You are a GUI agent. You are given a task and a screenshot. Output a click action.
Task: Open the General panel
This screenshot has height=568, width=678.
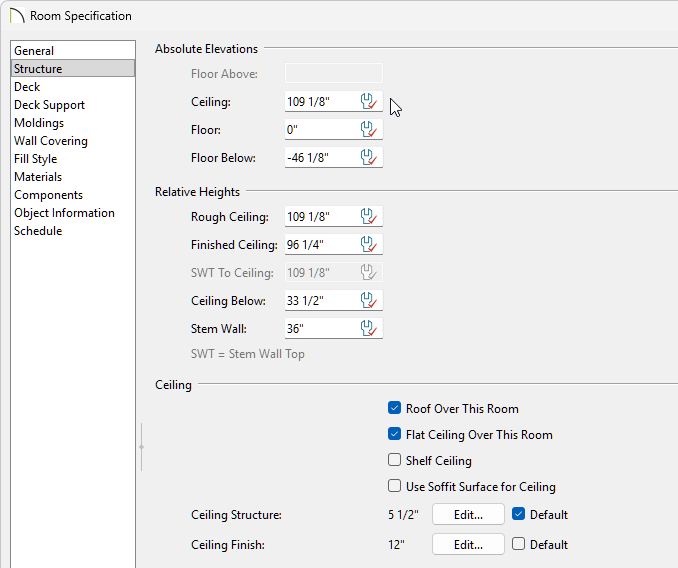73,51
